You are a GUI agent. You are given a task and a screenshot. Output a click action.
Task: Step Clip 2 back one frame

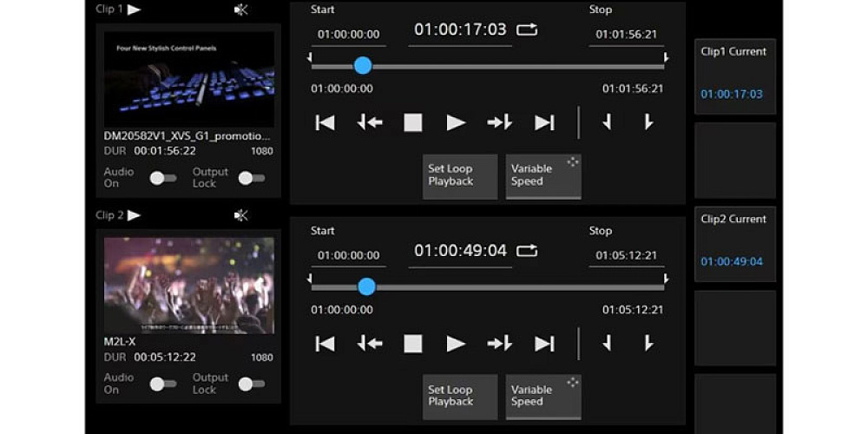click(369, 344)
